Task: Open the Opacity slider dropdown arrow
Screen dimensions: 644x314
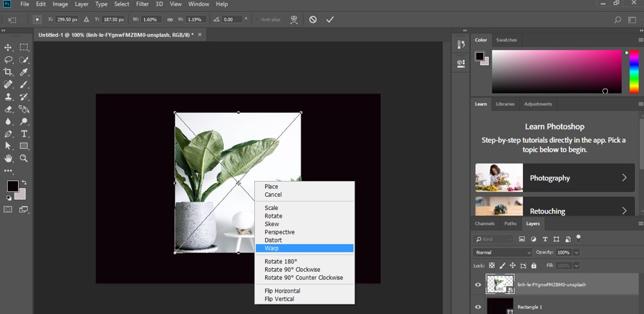Action: click(x=576, y=252)
